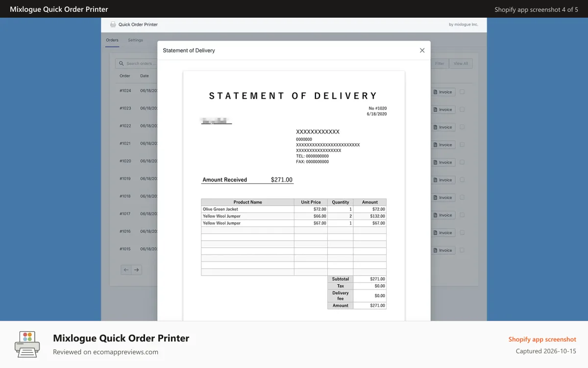The width and height of the screenshot is (588, 368).
Task: Select the checkbox for order #1017
Action: (x=462, y=215)
